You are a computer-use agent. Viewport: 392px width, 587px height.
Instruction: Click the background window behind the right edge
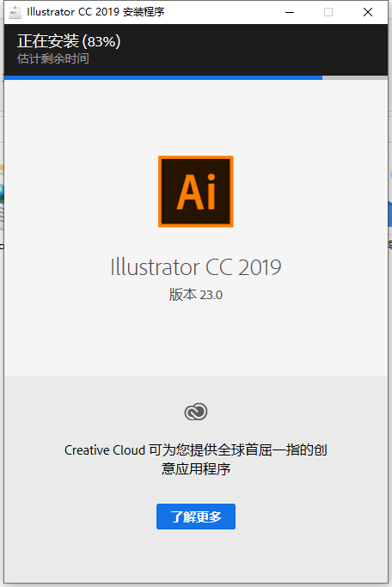tap(390, 217)
